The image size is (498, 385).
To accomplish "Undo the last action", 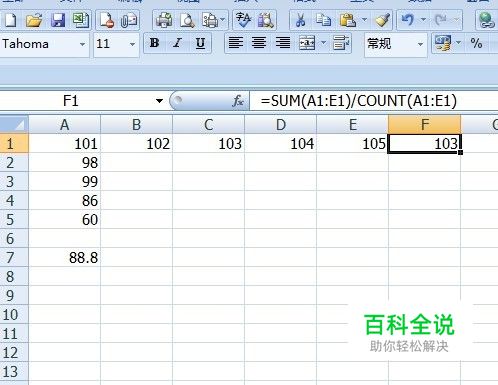I will coord(408,20).
